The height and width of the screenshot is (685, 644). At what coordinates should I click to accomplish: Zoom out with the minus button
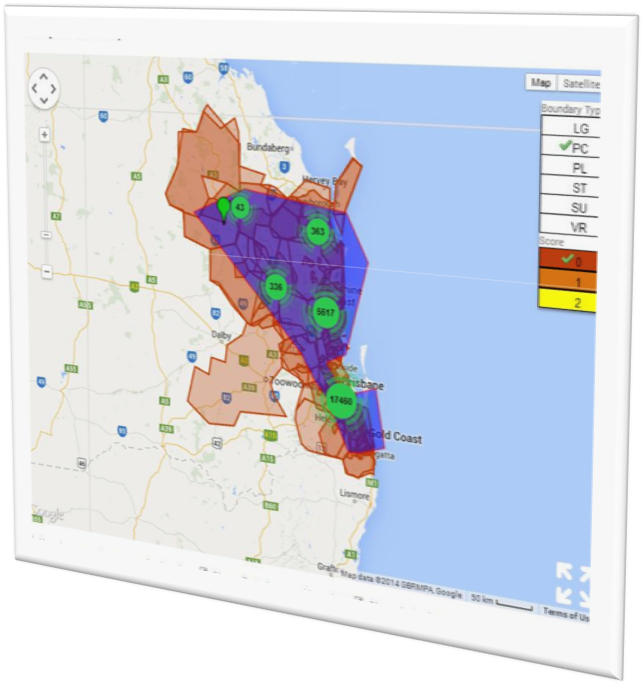coord(46,271)
